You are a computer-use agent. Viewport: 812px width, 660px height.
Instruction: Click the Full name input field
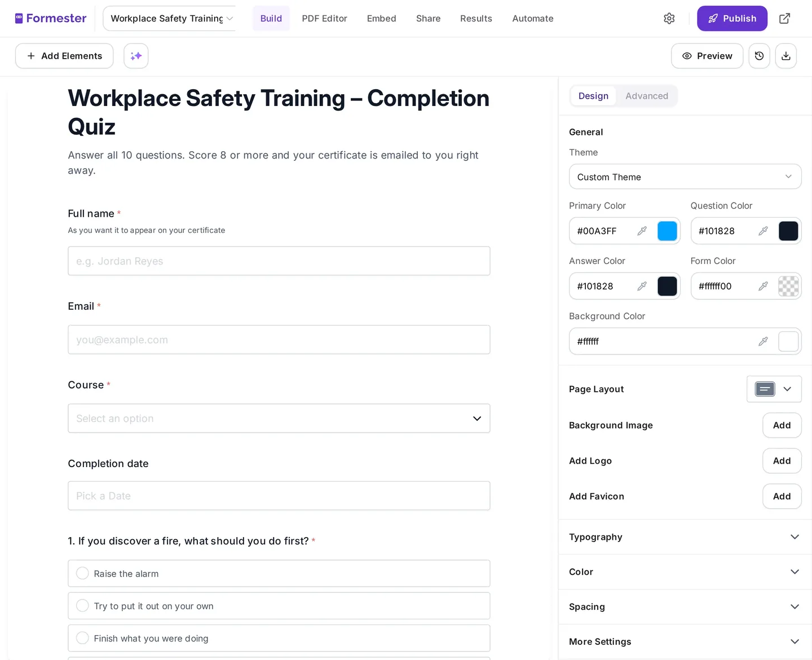point(279,261)
